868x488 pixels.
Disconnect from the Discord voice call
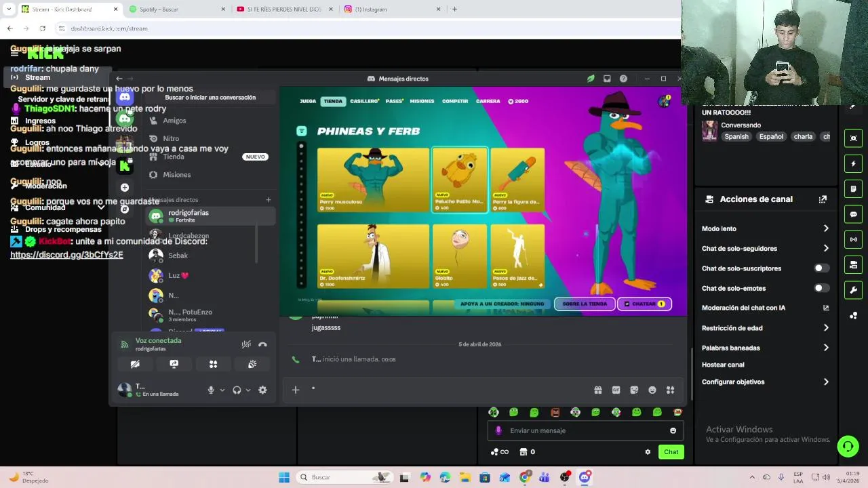pos(262,344)
